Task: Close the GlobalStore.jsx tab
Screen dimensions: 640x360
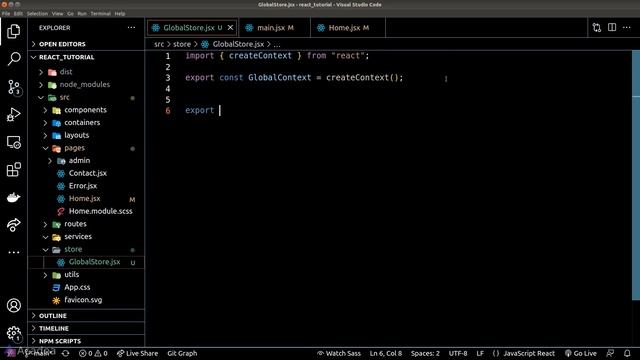Action: [230, 27]
